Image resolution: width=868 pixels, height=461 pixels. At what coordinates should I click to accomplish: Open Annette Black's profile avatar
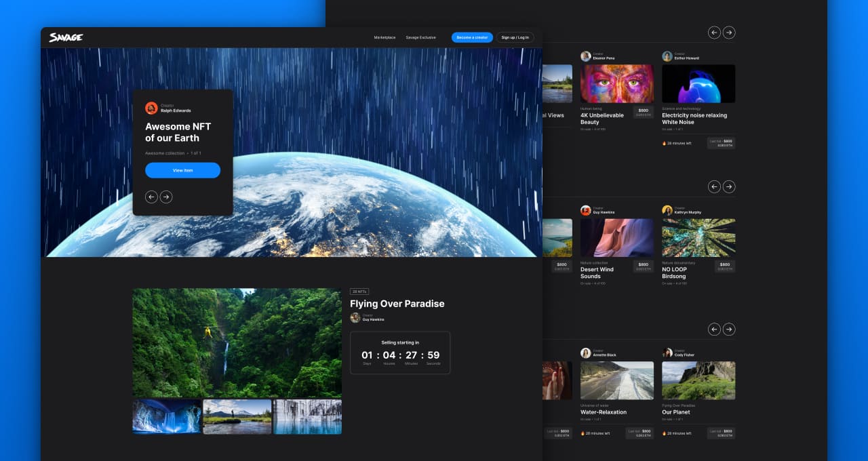(x=585, y=353)
